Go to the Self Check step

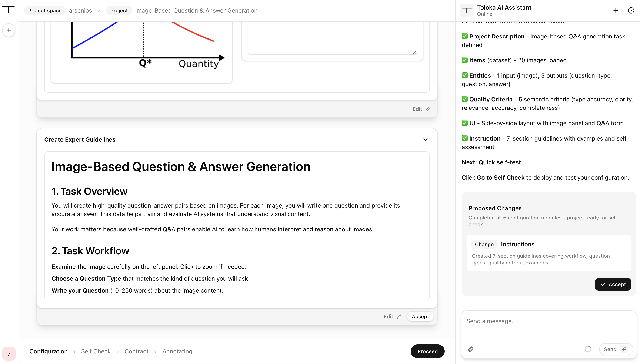96,351
